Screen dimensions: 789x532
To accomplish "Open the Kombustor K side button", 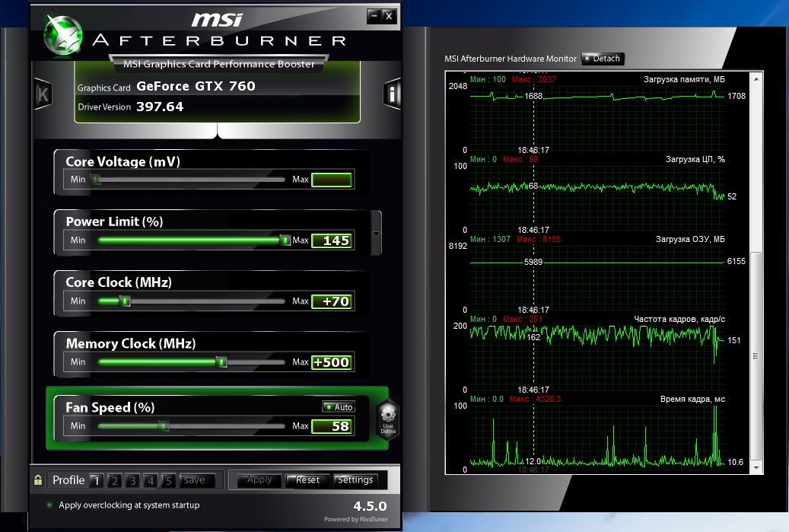I will pyautogui.click(x=43, y=94).
